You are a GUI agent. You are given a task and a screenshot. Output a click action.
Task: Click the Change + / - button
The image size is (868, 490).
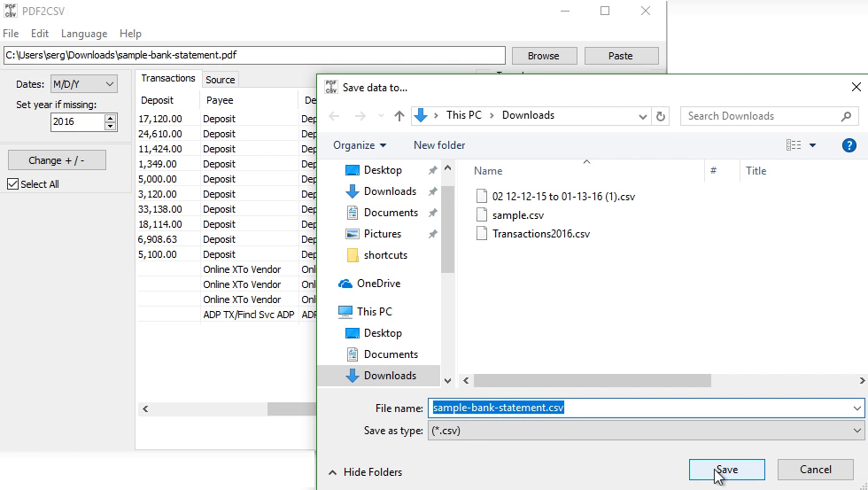[x=57, y=160]
